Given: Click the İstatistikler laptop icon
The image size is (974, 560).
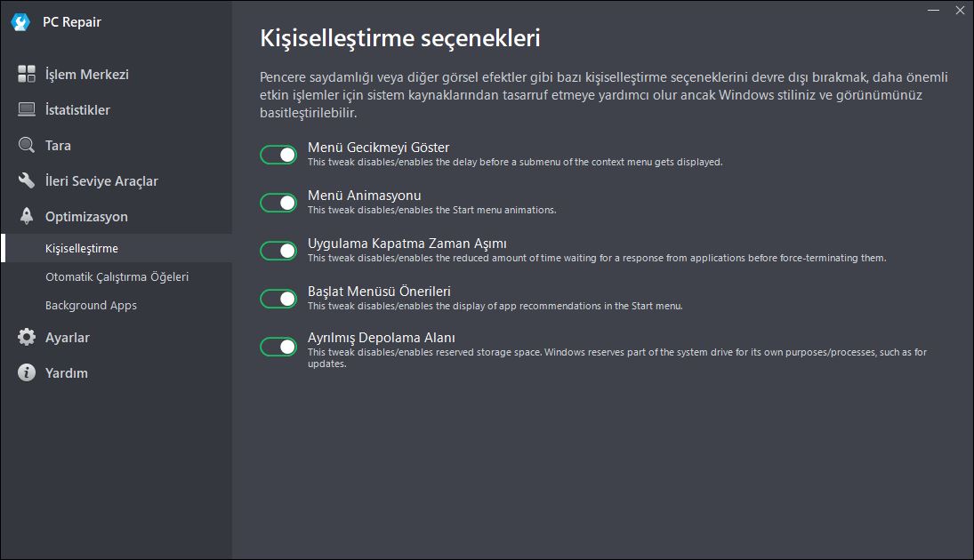Looking at the screenshot, I should [x=26, y=109].
